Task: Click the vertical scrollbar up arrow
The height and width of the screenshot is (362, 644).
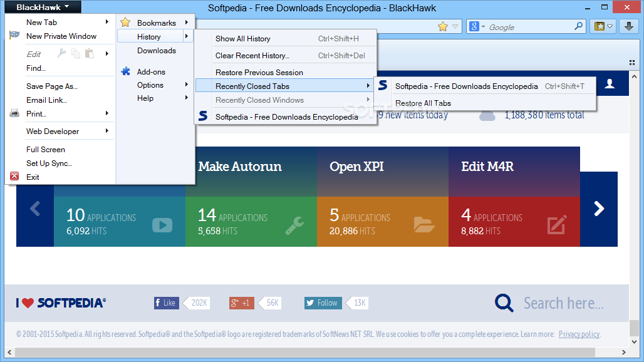Action: (634, 76)
